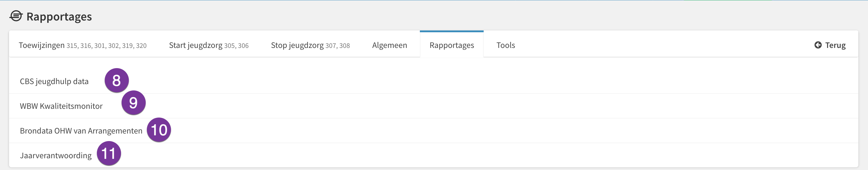The height and width of the screenshot is (170, 868).
Task: Click the Rapportages header icon
Action: pos(16,16)
